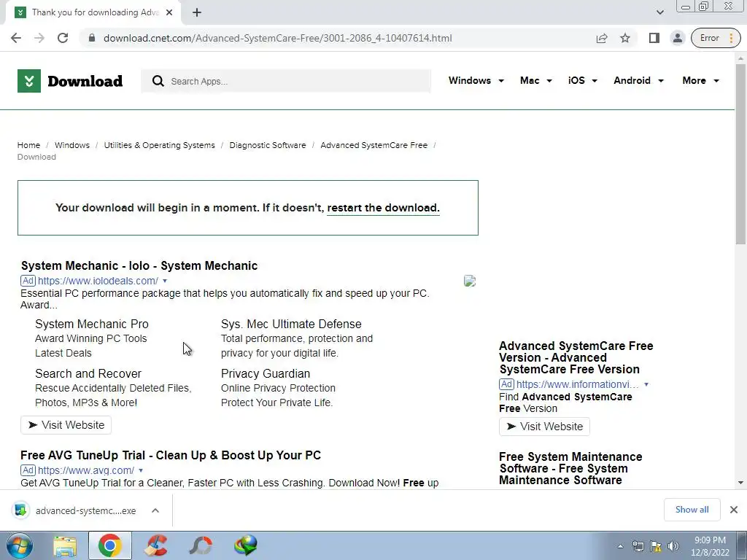Open the tab search chevron
This screenshot has width=747, height=560.
659,12
